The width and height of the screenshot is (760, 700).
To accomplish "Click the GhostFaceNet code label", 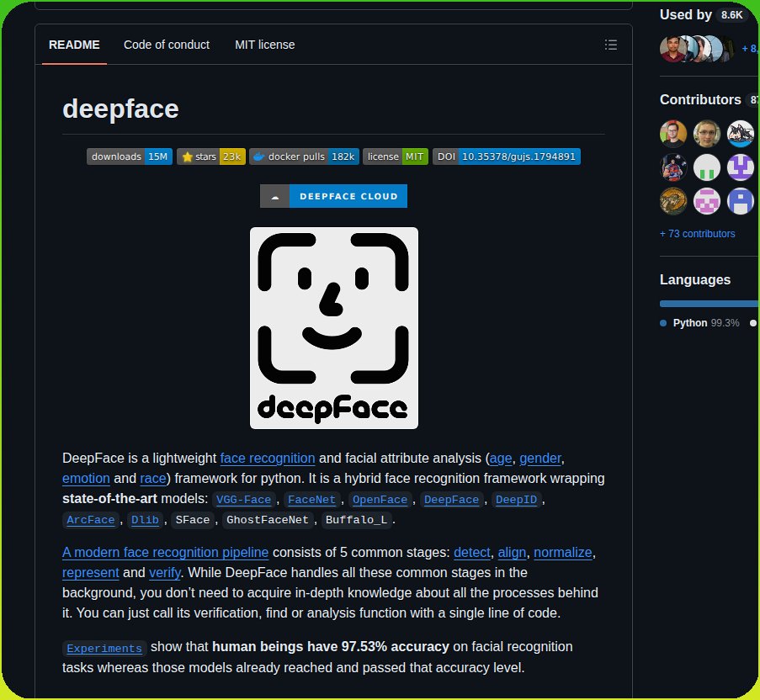I will [x=267, y=520].
